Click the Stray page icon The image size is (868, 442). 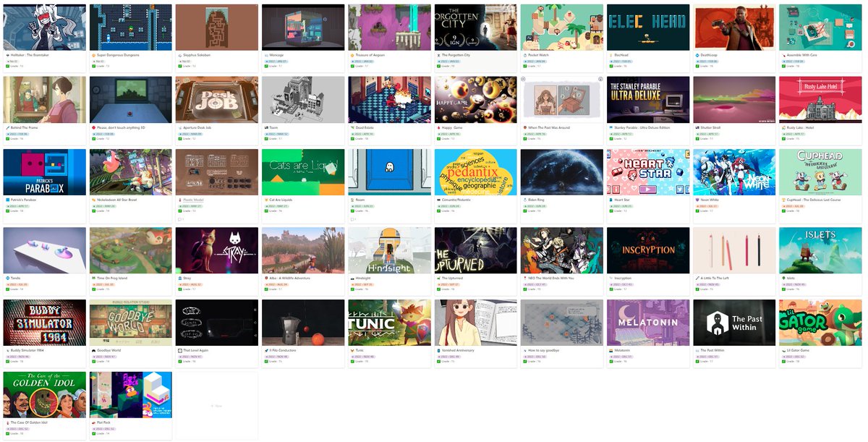[179, 278]
